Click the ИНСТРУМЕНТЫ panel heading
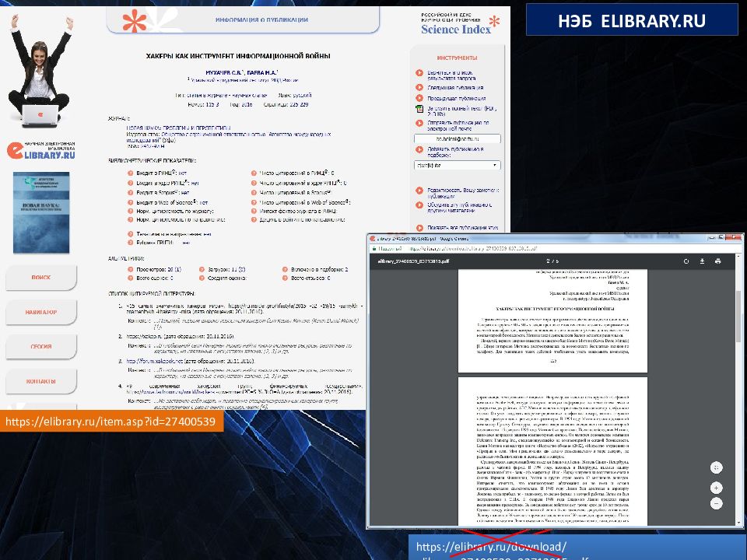747x560 pixels. tap(457, 58)
